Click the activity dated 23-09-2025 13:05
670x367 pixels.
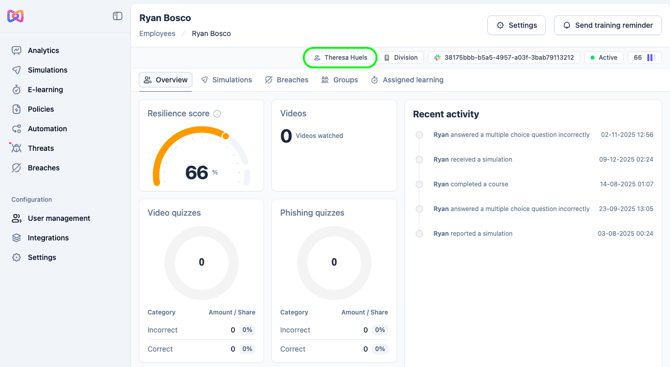point(534,209)
